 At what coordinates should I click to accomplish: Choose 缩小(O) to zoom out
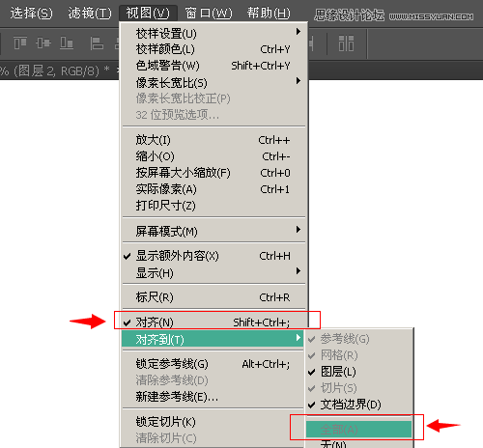tap(213, 156)
